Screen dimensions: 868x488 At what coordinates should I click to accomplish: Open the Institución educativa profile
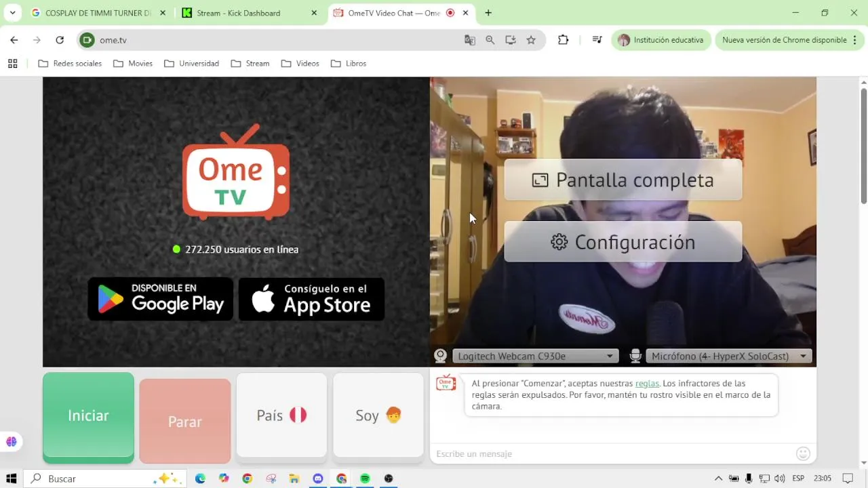pyautogui.click(x=661, y=40)
